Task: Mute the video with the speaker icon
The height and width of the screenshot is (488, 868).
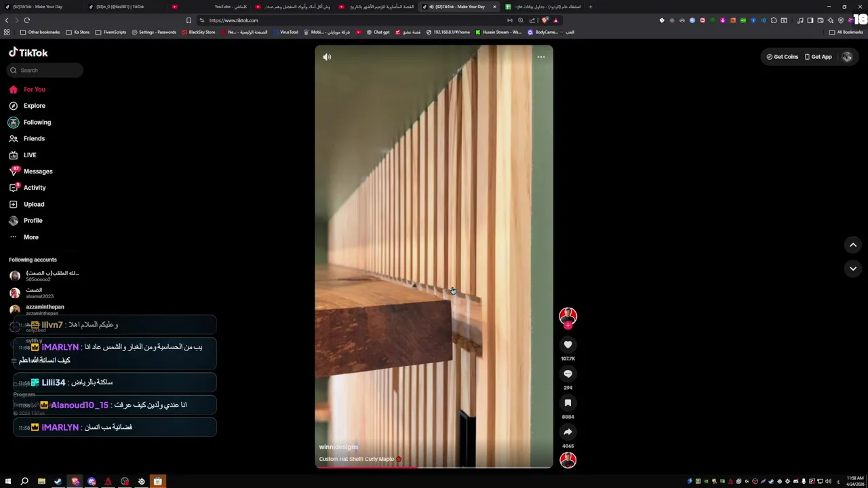Action: [327, 57]
